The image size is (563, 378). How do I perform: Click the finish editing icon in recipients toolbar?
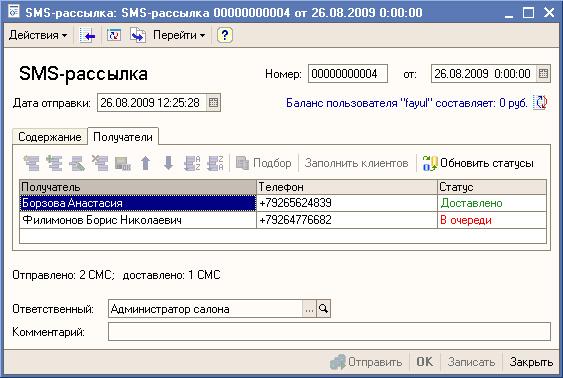point(122,163)
